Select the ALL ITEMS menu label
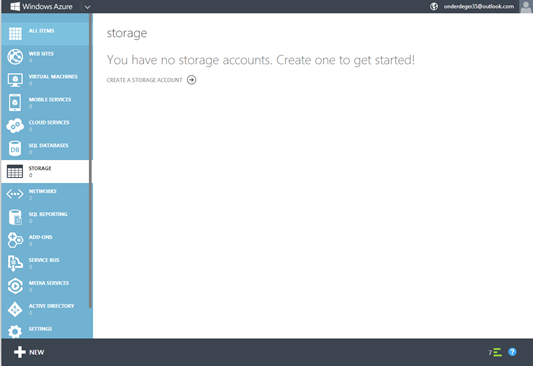Image resolution: width=533 pixels, height=366 pixels. [x=41, y=31]
